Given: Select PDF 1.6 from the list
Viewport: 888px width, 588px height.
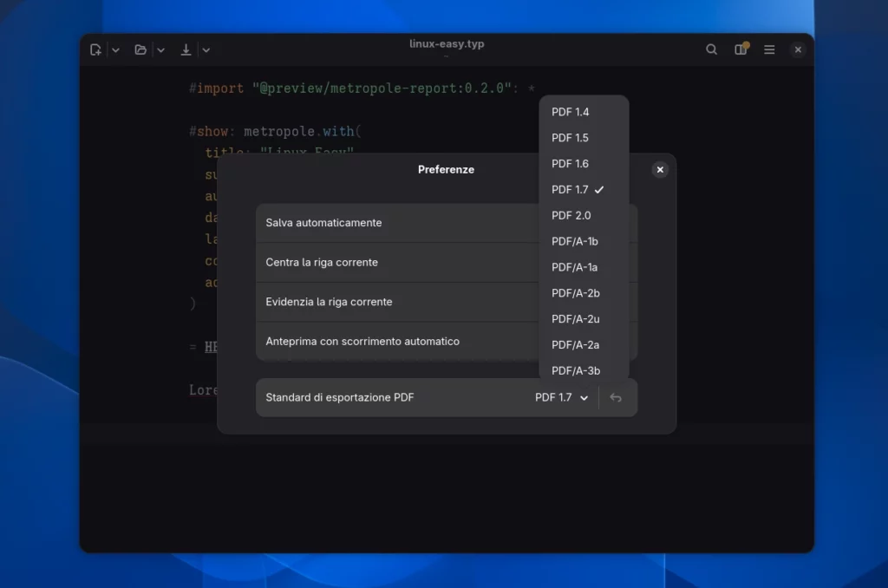Looking at the screenshot, I should pos(584,164).
